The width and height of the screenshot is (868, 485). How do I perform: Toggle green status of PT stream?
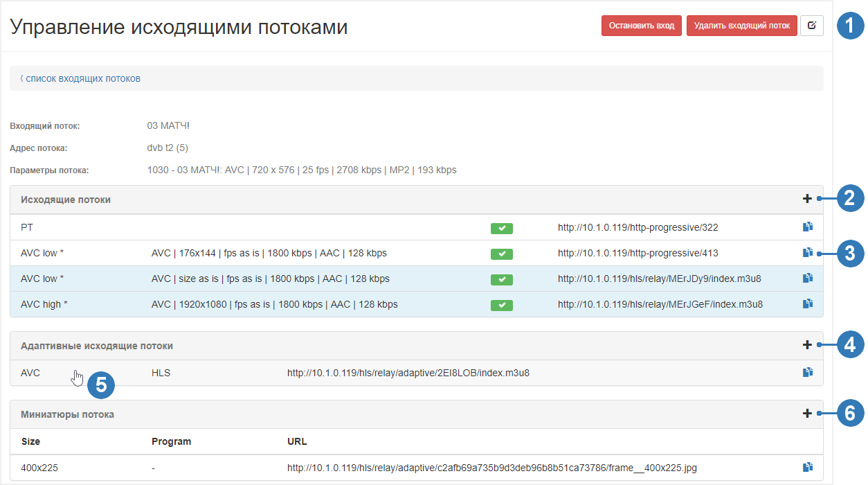(x=502, y=228)
